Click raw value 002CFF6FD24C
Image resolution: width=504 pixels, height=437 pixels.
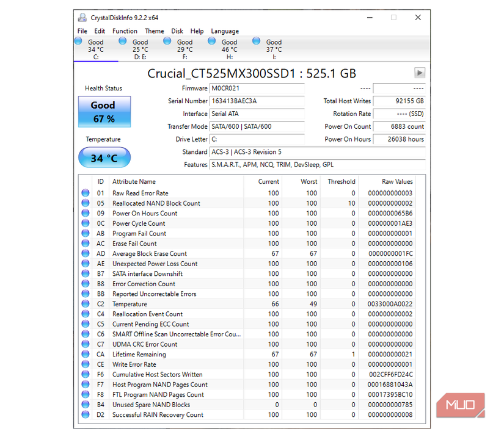(x=391, y=374)
